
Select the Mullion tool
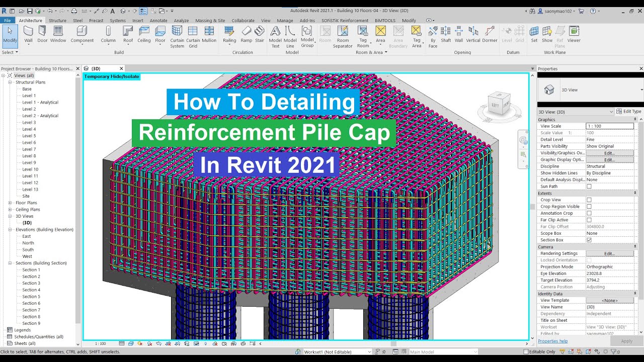click(x=209, y=34)
